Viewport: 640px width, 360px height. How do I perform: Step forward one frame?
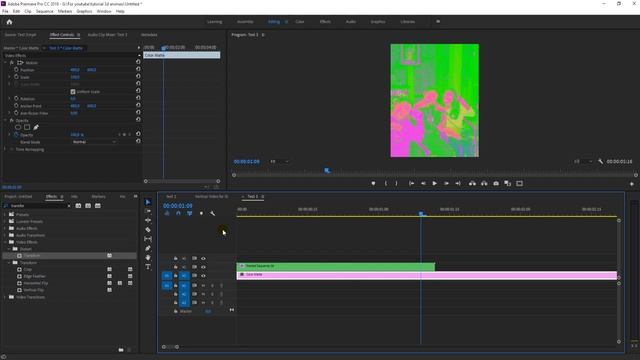click(447, 184)
